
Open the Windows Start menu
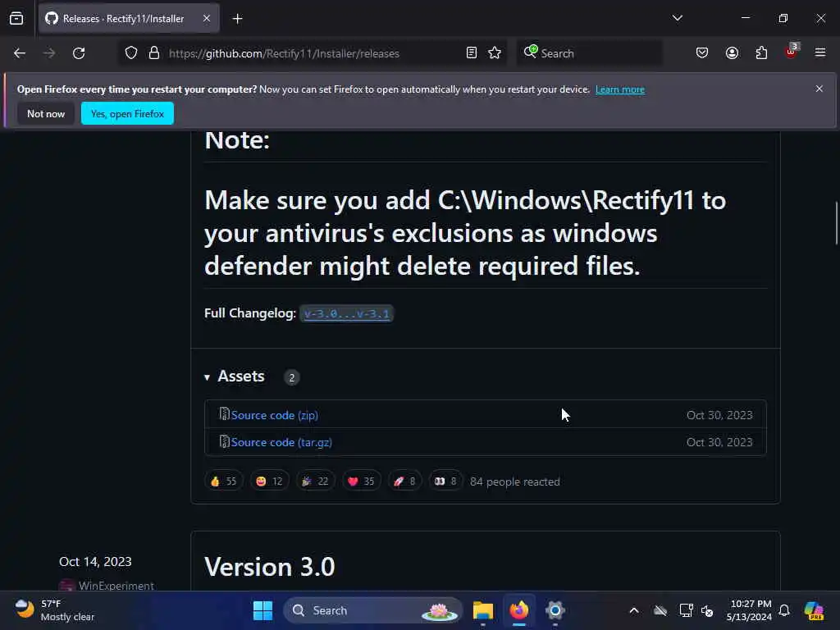click(262, 610)
